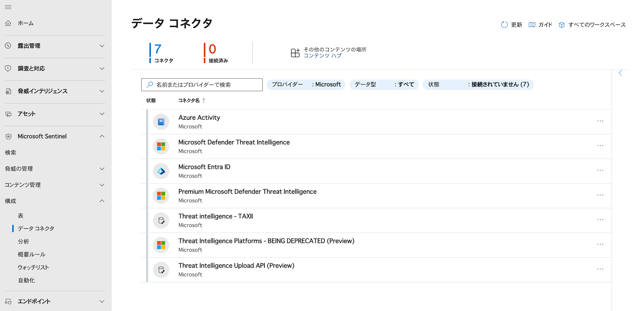
Task: Select Threat Intelligence Platforms - BEING DEPRECATED (Preview)
Action: [x=266, y=241]
